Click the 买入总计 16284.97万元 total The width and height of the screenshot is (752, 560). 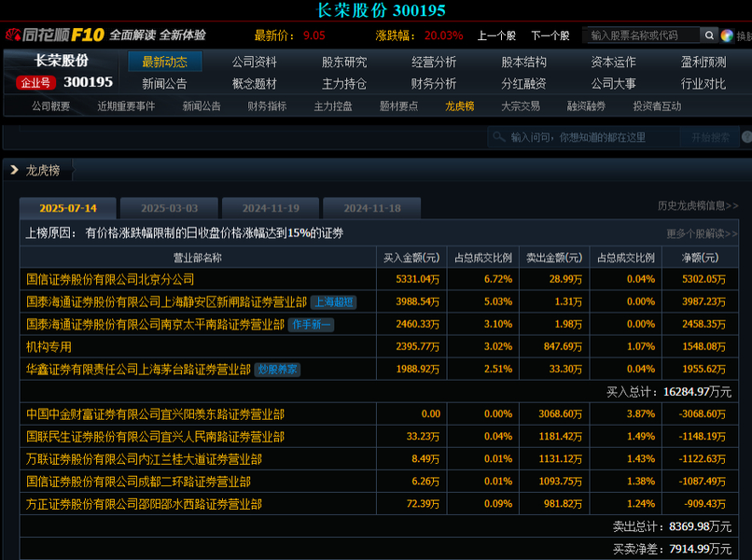pos(669,392)
